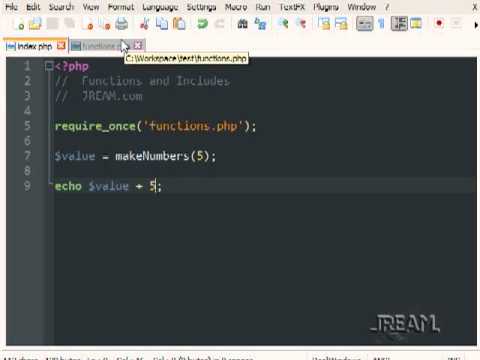This screenshot has height=360, width=480.
Task: Copy selection using the toolbar copy icon
Action: (x=162, y=24)
